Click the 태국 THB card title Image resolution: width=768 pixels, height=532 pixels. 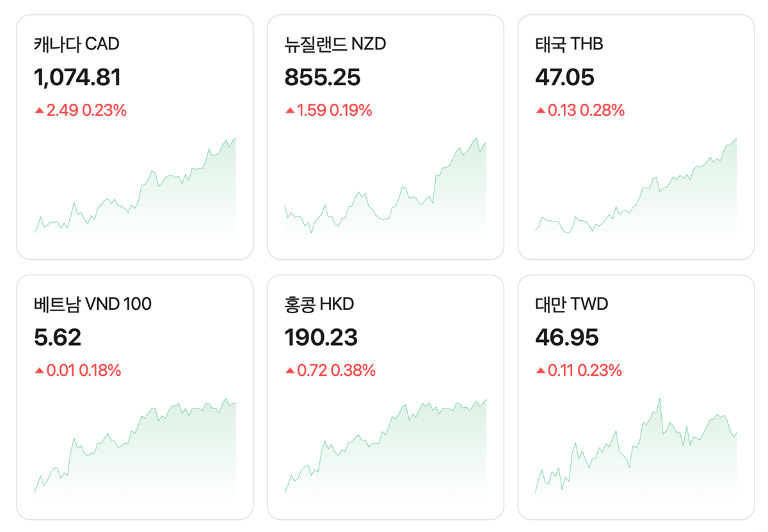point(569,44)
